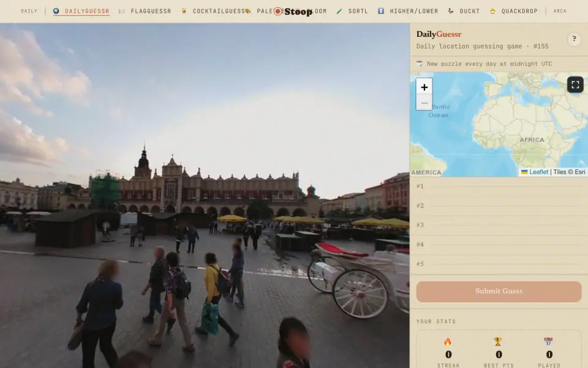Click the streak flame icon
The width and height of the screenshot is (588, 368).
(x=448, y=342)
